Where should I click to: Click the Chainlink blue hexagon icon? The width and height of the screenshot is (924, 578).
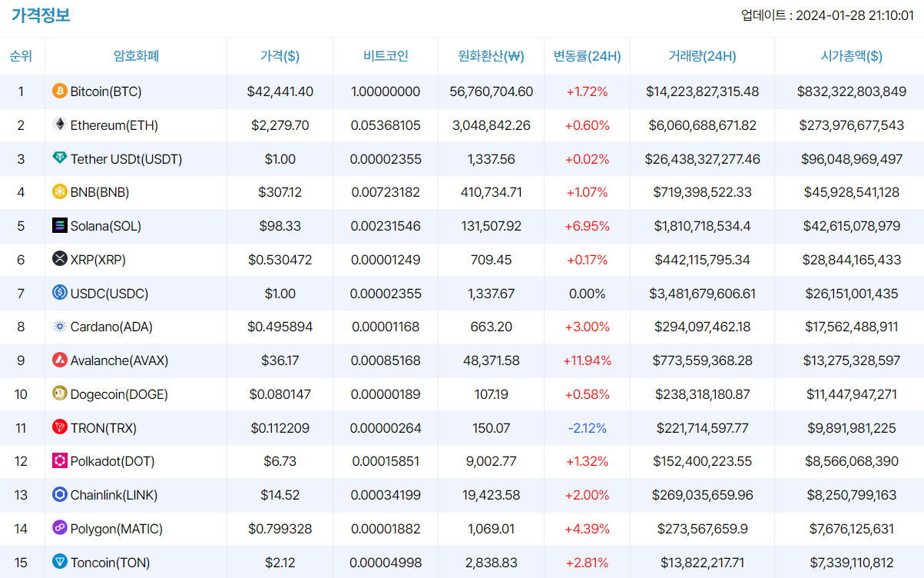(60, 495)
